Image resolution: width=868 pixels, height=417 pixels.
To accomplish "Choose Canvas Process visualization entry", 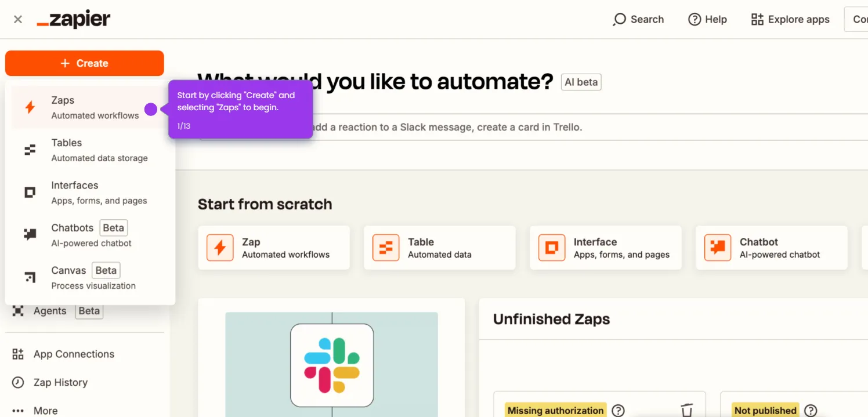I will tap(91, 277).
